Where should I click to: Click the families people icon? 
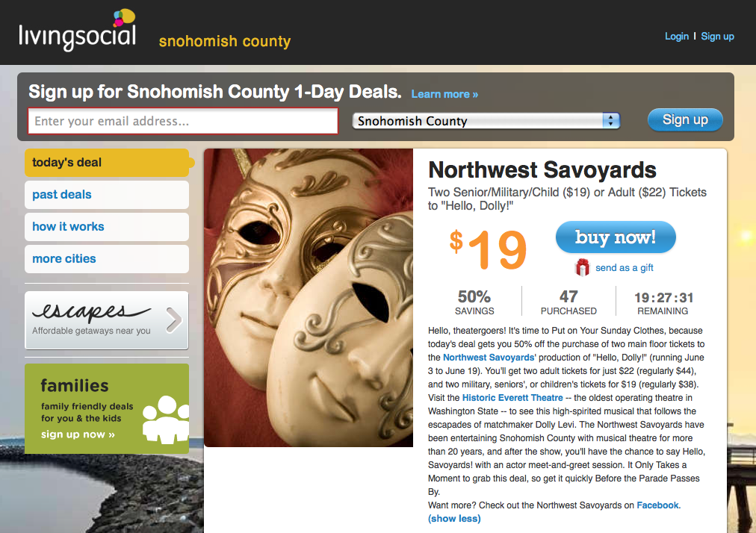165,420
